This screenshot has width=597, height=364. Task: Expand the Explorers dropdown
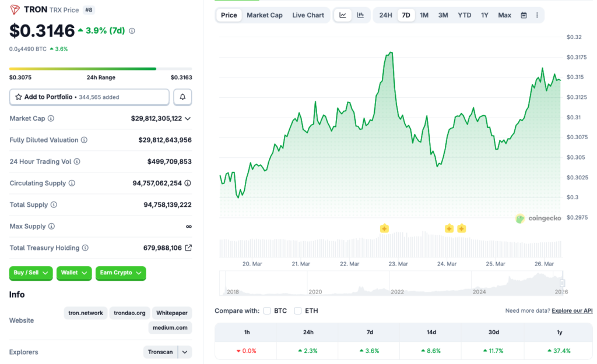tap(184, 352)
